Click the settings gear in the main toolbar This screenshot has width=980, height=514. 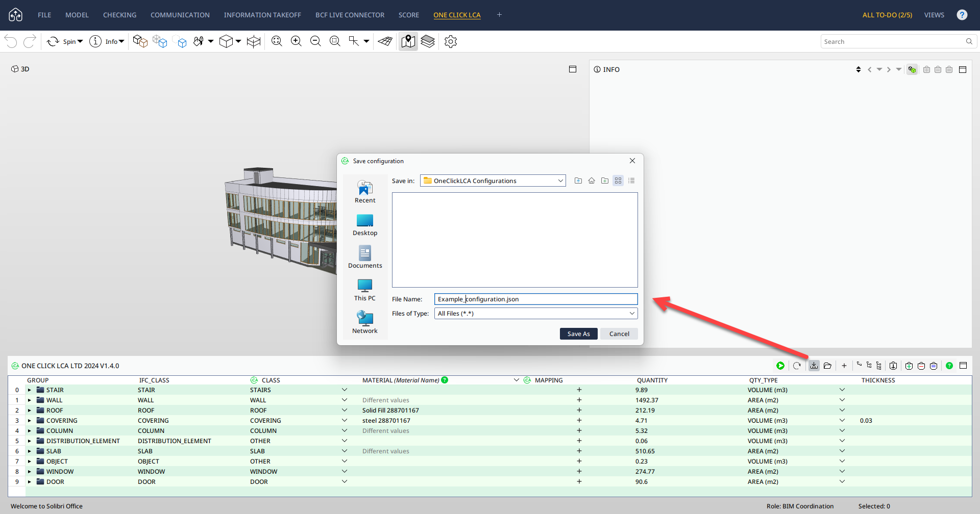point(450,41)
